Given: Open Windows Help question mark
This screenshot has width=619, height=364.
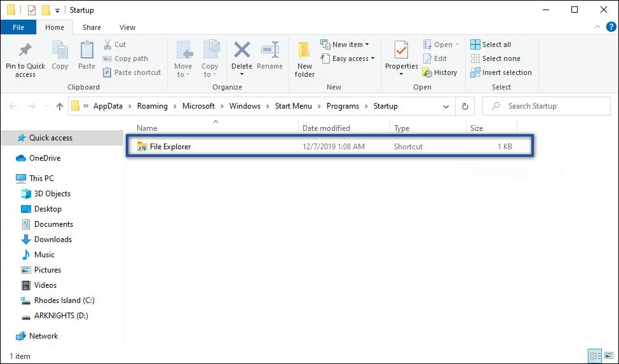Looking at the screenshot, I should click(x=611, y=27).
